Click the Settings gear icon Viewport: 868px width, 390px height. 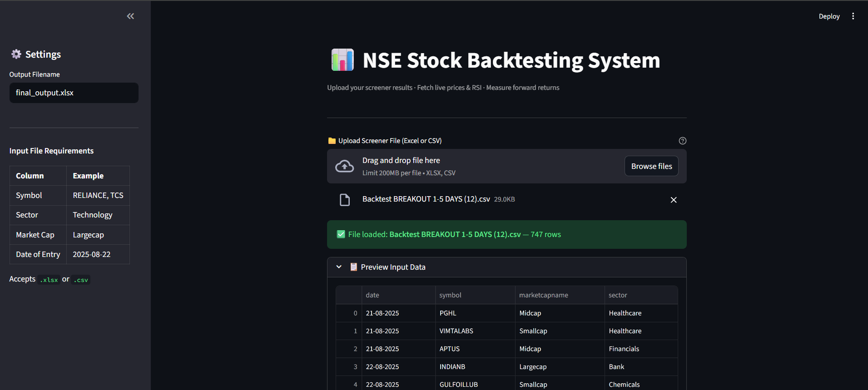click(16, 54)
